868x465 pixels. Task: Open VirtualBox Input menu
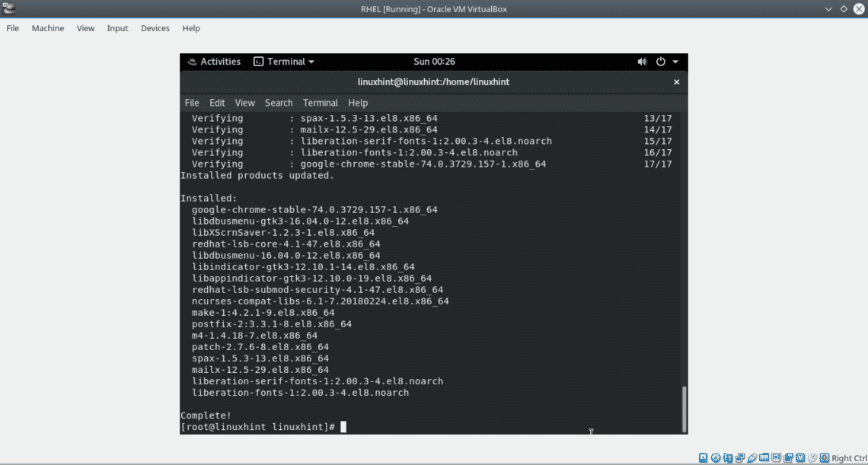[x=118, y=28]
